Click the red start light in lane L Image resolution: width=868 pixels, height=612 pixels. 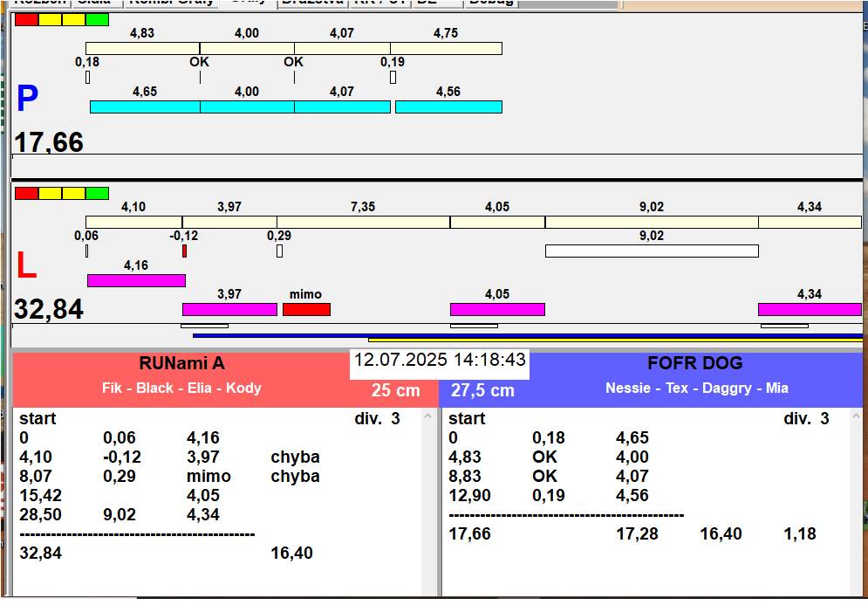(x=26, y=193)
